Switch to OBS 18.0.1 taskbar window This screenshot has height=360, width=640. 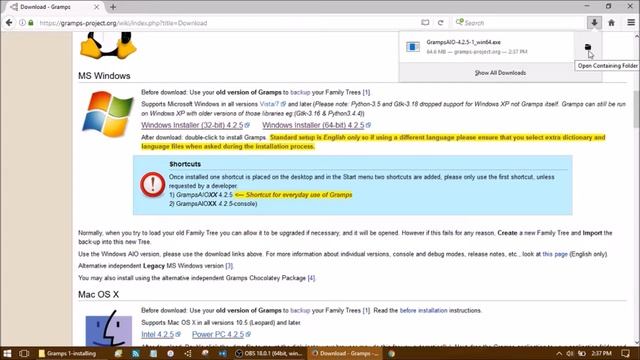269,353
